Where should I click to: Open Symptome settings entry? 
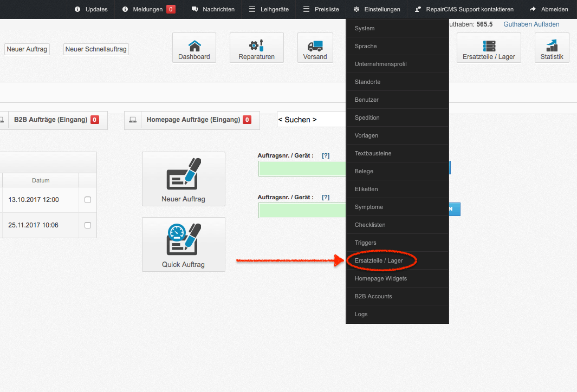click(x=397, y=207)
